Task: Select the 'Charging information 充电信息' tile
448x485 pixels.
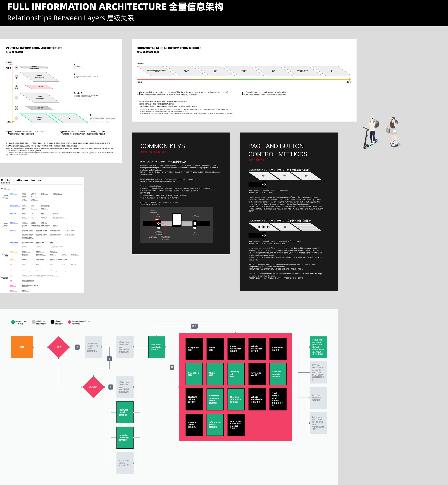Action: pyautogui.click(x=236, y=399)
